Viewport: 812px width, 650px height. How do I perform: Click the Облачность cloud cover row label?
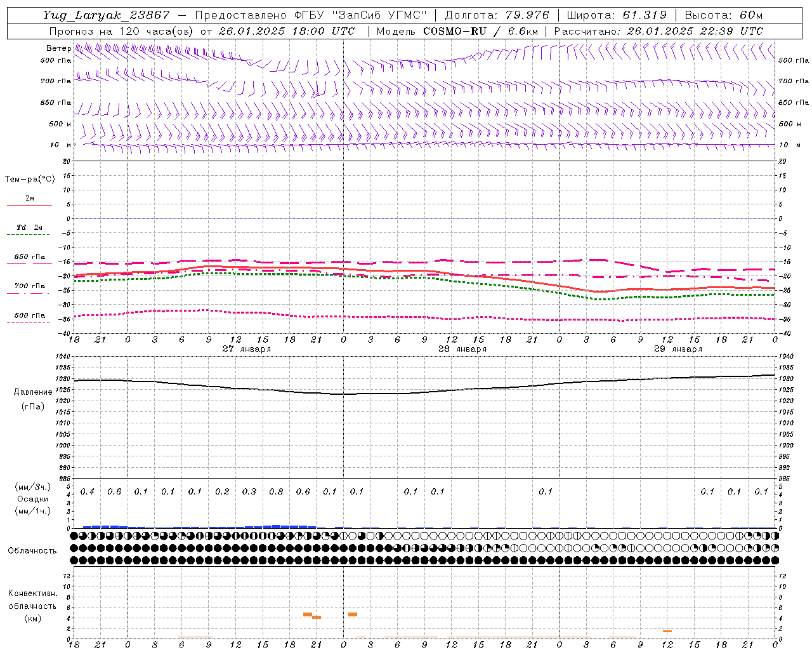click(x=32, y=551)
